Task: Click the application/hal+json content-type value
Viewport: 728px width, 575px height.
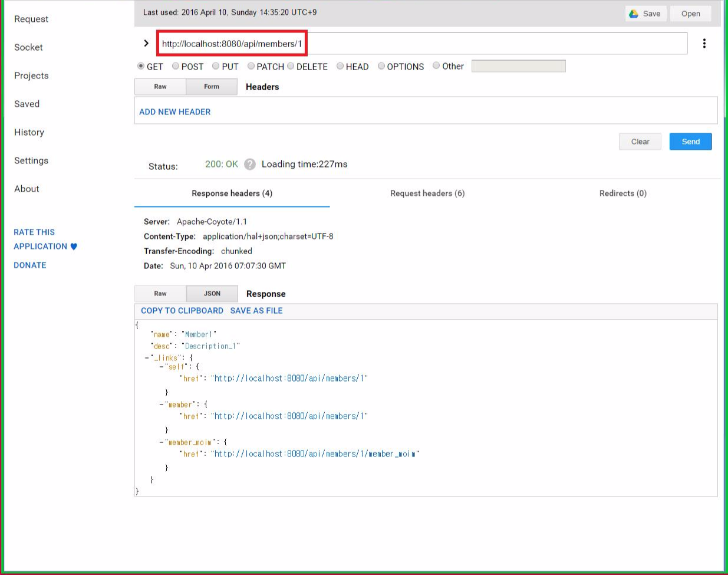Action: 268,236
